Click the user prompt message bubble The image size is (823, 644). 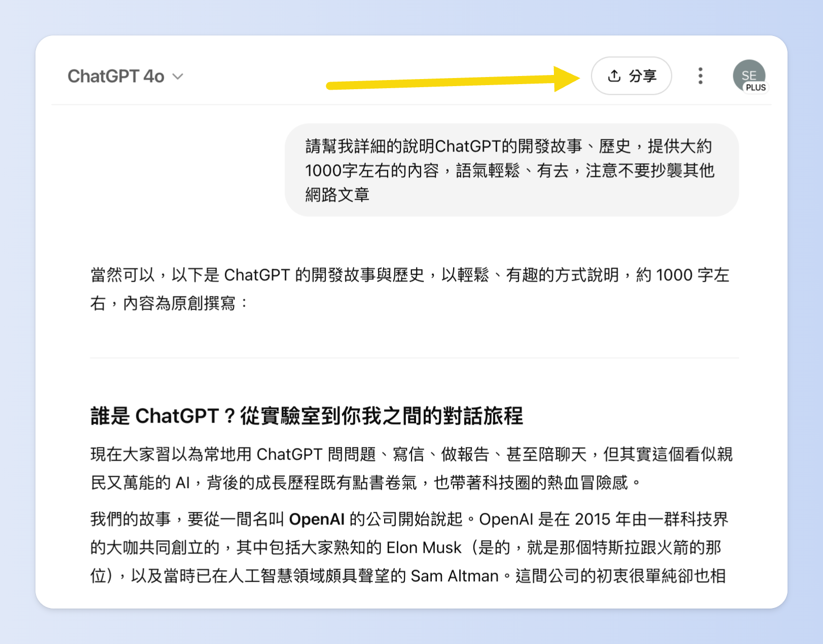tap(511, 170)
